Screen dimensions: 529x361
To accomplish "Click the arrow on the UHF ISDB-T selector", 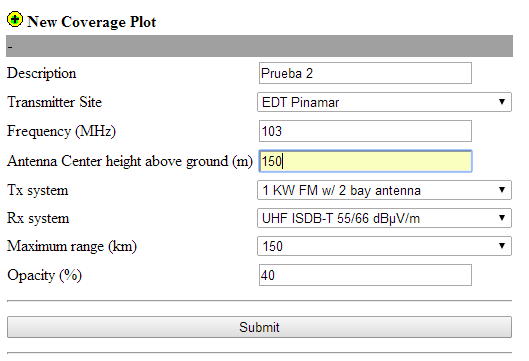I will 502,218.
